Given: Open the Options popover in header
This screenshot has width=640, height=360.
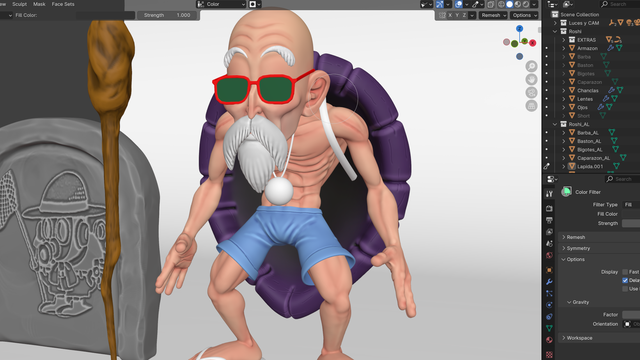Looking at the screenshot, I should [x=524, y=15].
